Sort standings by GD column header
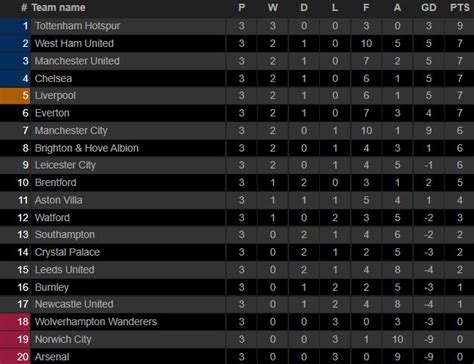The image size is (474, 364). point(429,8)
